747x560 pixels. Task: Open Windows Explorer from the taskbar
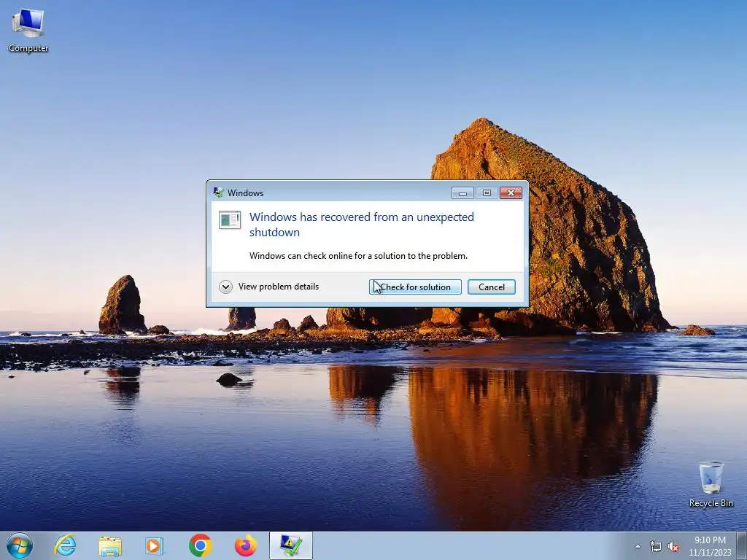[110, 545]
